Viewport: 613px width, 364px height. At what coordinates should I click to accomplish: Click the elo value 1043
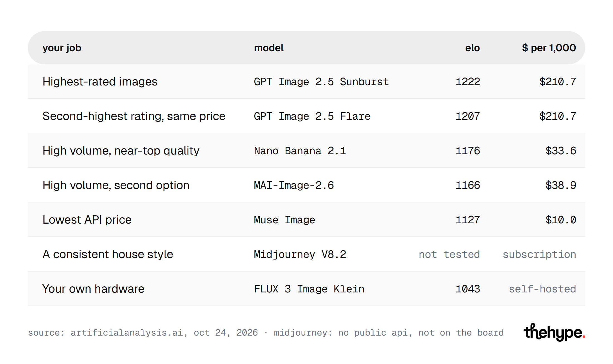(x=468, y=289)
